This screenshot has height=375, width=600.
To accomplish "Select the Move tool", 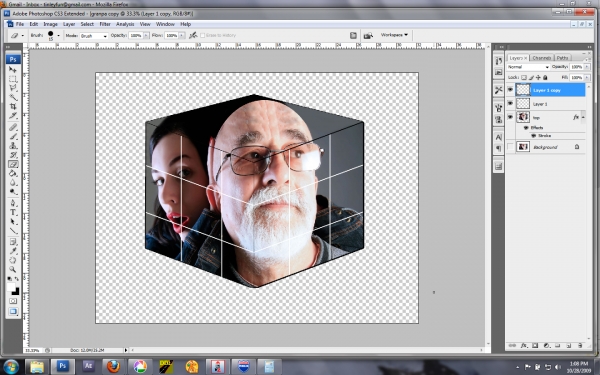I will tap(13, 70).
